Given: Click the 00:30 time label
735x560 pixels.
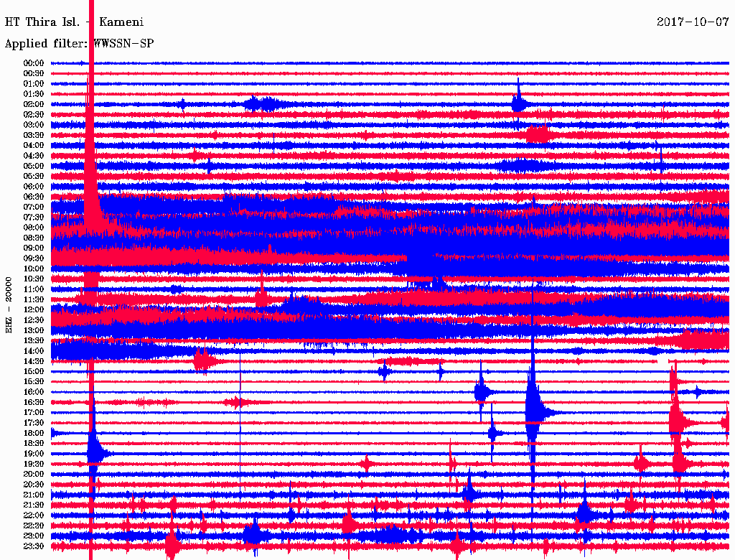Looking at the screenshot, I should click(34, 74).
